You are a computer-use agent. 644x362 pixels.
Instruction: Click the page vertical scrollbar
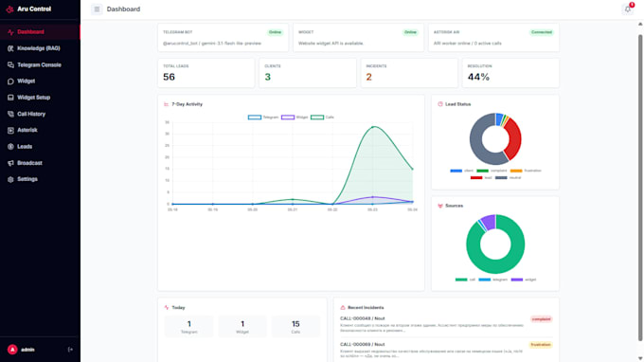tap(640, 189)
